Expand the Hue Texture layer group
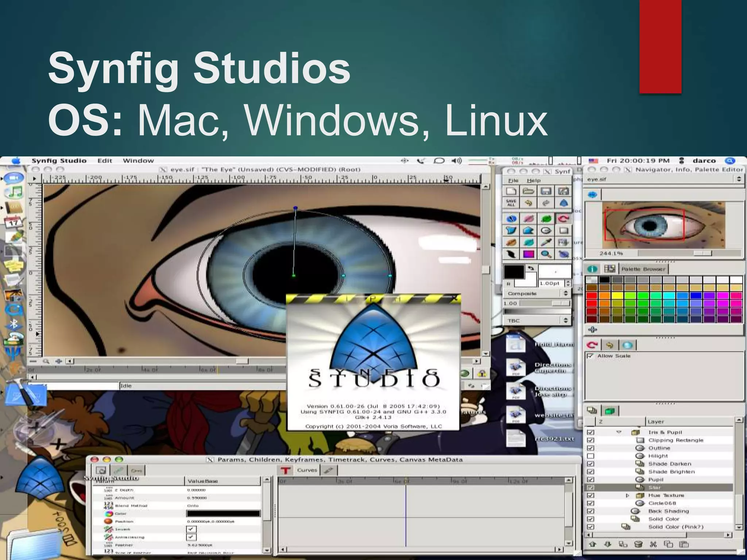The width and height of the screenshot is (747, 560). [627, 495]
